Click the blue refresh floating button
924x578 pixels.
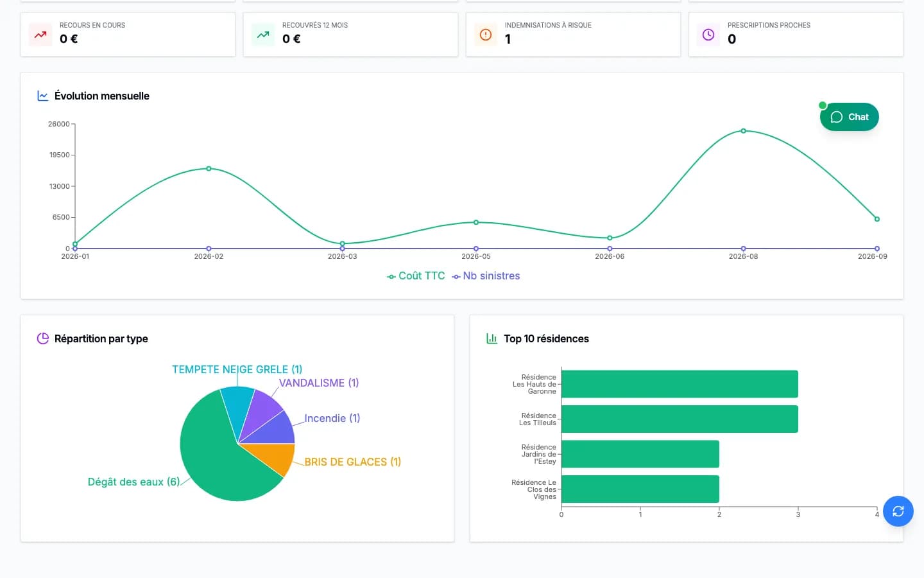pyautogui.click(x=898, y=511)
